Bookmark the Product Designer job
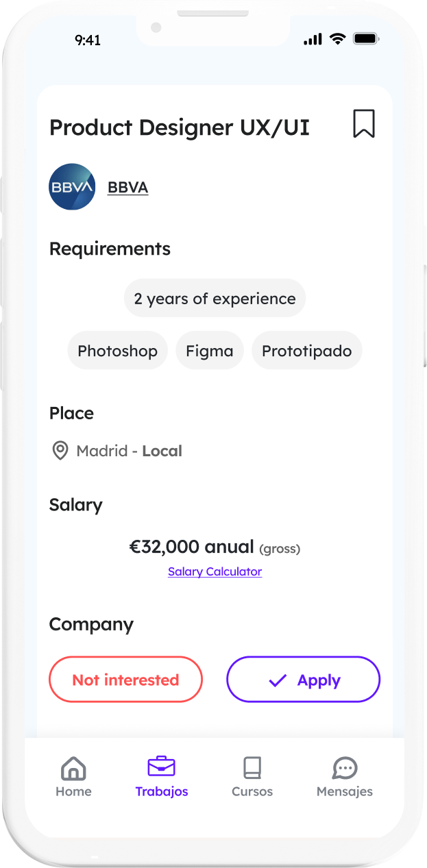Image resolution: width=427 pixels, height=868 pixels. click(364, 124)
